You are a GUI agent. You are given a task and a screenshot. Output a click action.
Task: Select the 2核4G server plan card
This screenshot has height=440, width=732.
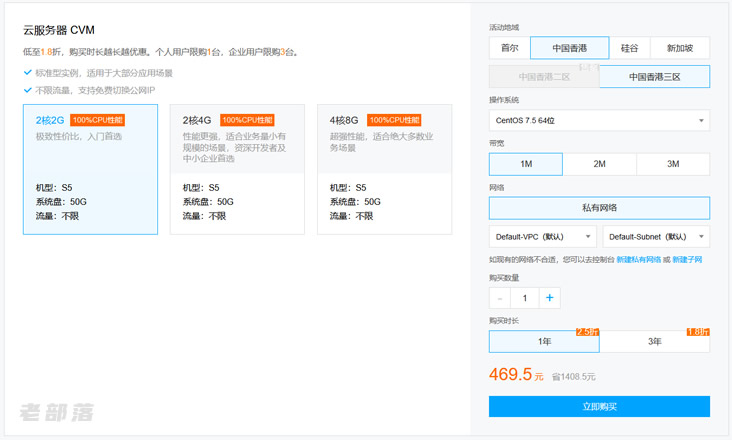pos(237,169)
